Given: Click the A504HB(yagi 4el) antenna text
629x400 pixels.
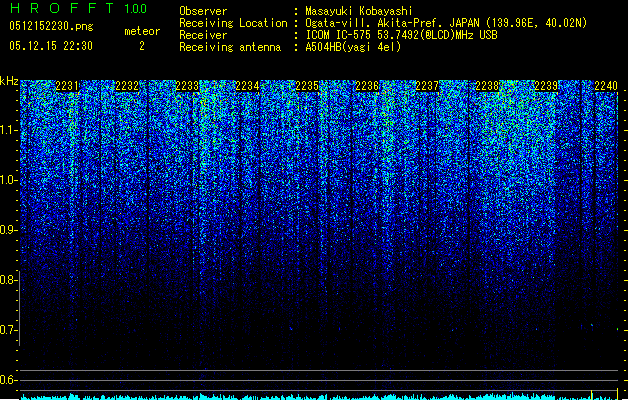Looking at the screenshot, I should point(353,47).
